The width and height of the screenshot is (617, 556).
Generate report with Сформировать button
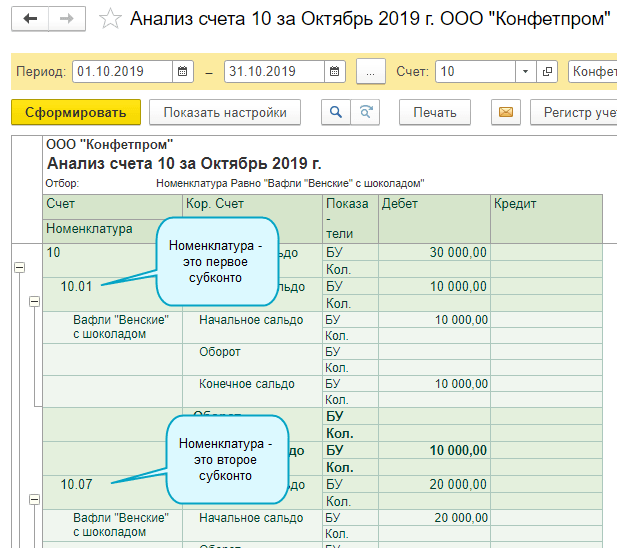[x=76, y=113]
